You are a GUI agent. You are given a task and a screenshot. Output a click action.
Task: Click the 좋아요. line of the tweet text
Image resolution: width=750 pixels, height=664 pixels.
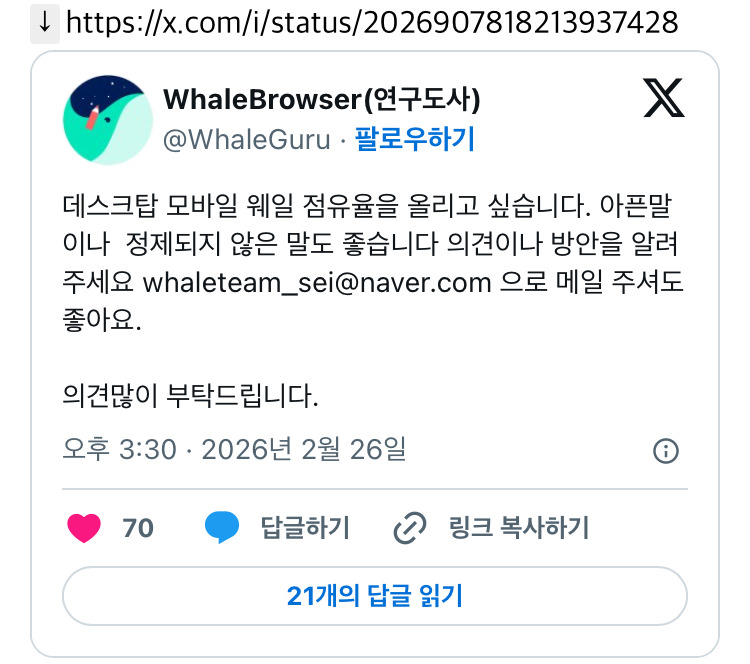pos(102,320)
